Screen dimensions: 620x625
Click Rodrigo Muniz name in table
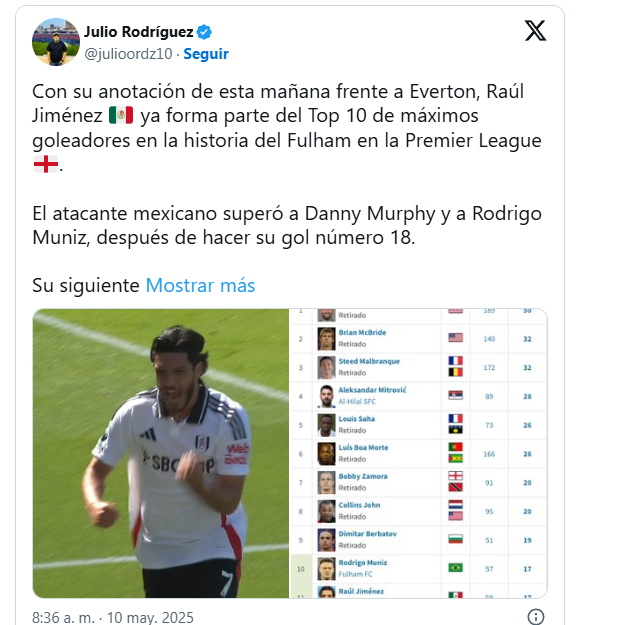tap(362, 562)
